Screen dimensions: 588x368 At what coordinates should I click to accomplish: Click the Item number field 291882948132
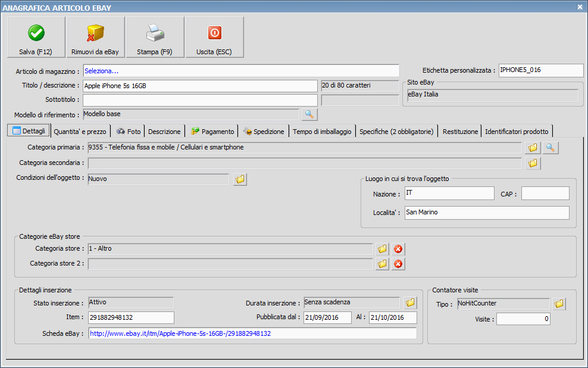(132, 317)
